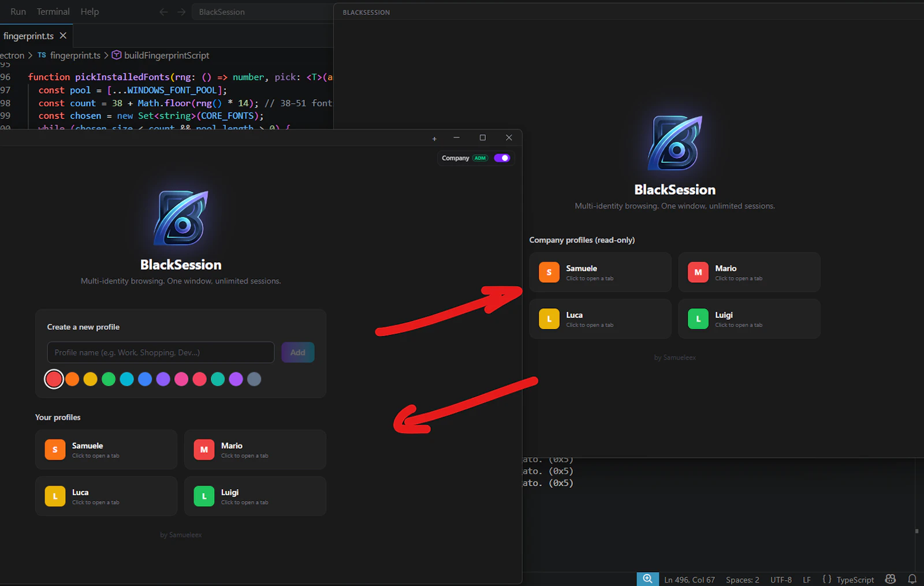Click the BlackSession logo in the front window
Image resolution: width=924 pixels, height=586 pixels.
tap(181, 218)
